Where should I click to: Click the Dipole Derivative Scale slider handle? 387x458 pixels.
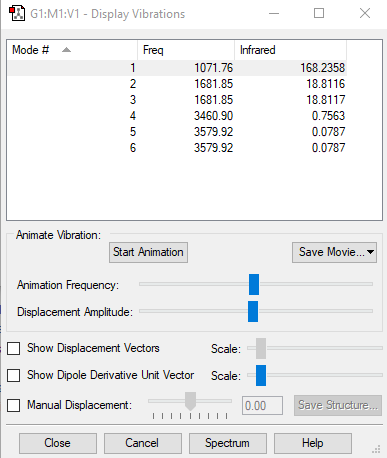pos(261,375)
